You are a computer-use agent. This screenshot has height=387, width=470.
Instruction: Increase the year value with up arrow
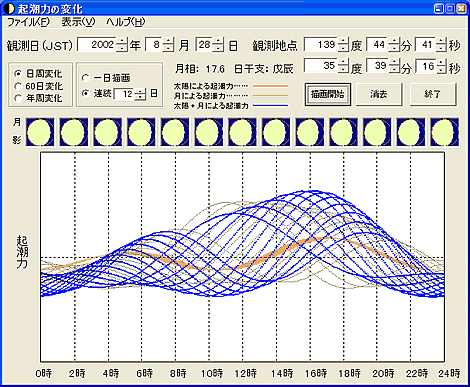(x=122, y=41)
